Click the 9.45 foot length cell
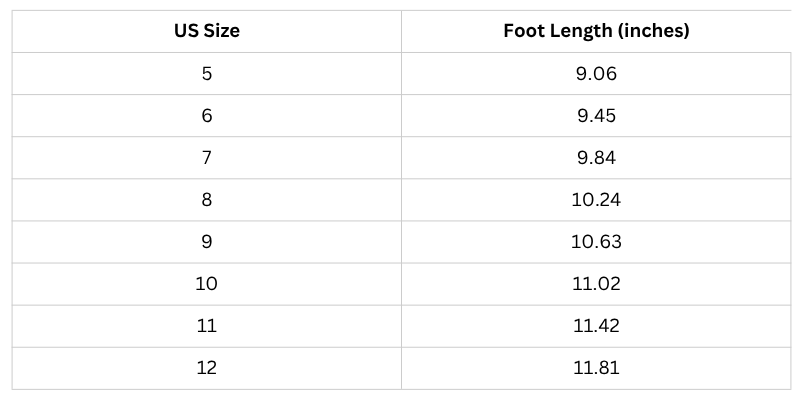The image size is (800, 400). (596, 115)
